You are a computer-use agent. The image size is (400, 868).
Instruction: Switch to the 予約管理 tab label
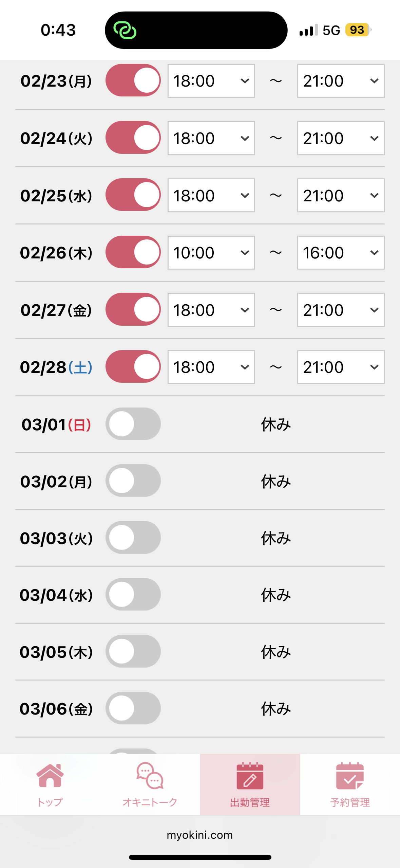[x=350, y=802]
